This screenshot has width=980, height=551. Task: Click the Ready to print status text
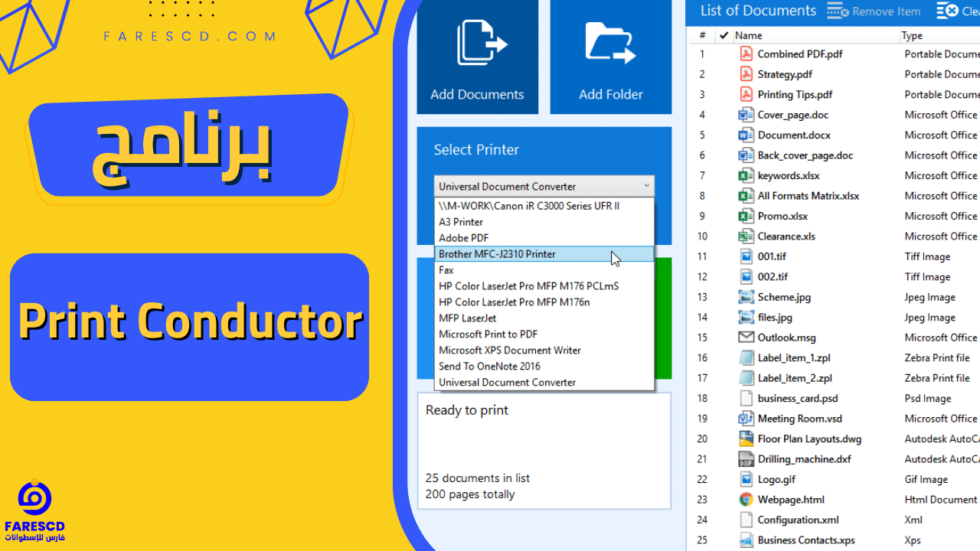467,410
